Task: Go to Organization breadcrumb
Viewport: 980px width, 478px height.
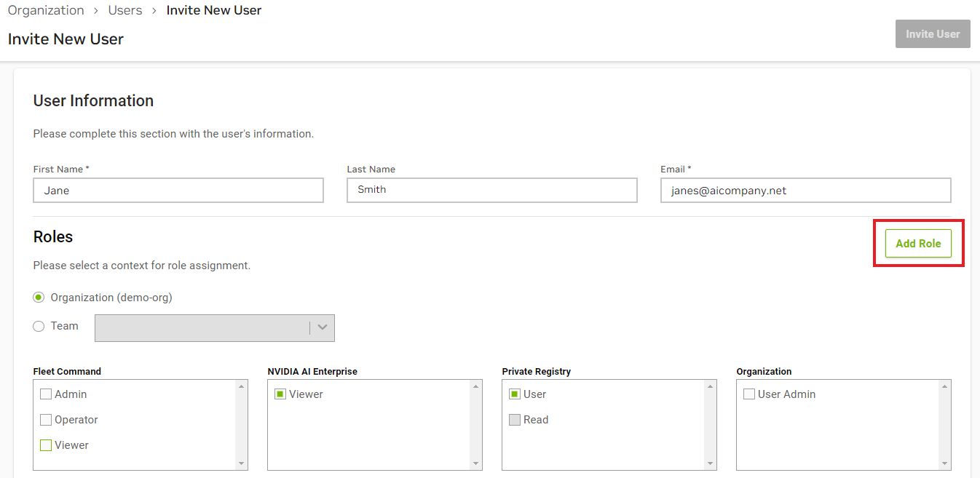Action: click(x=46, y=10)
